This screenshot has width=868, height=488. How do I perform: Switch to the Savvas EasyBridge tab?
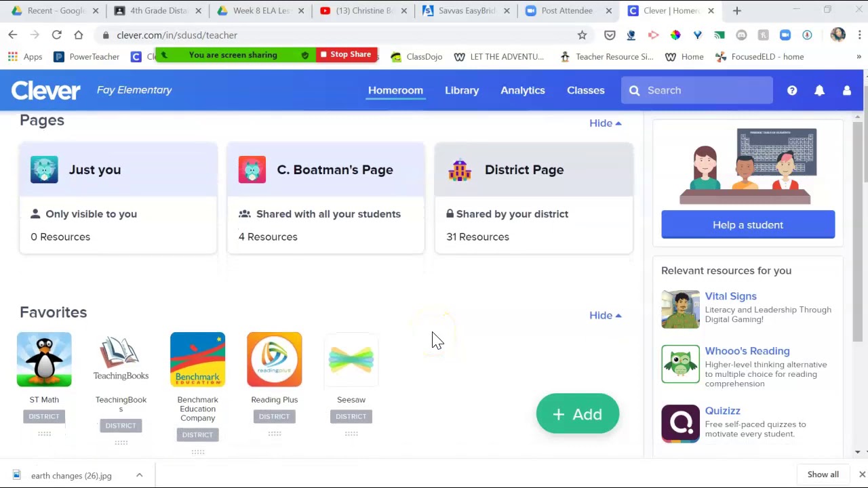(467, 11)
